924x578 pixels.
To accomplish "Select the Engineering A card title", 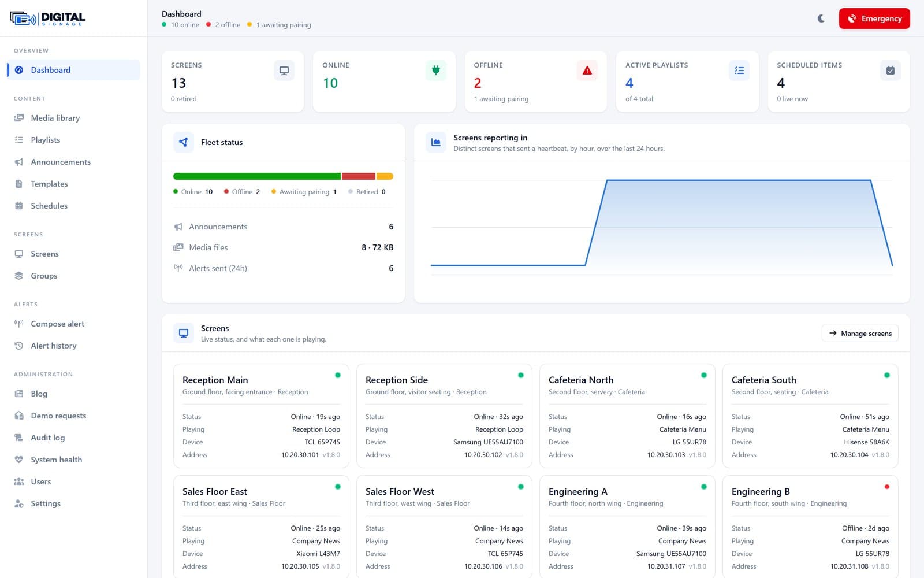I will tap(577, 491).
